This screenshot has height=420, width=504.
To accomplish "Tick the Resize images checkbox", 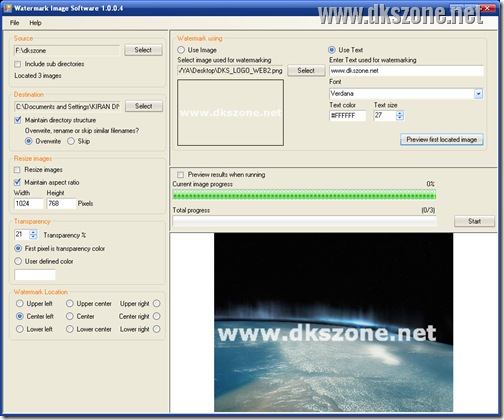I will pos(17,170).
